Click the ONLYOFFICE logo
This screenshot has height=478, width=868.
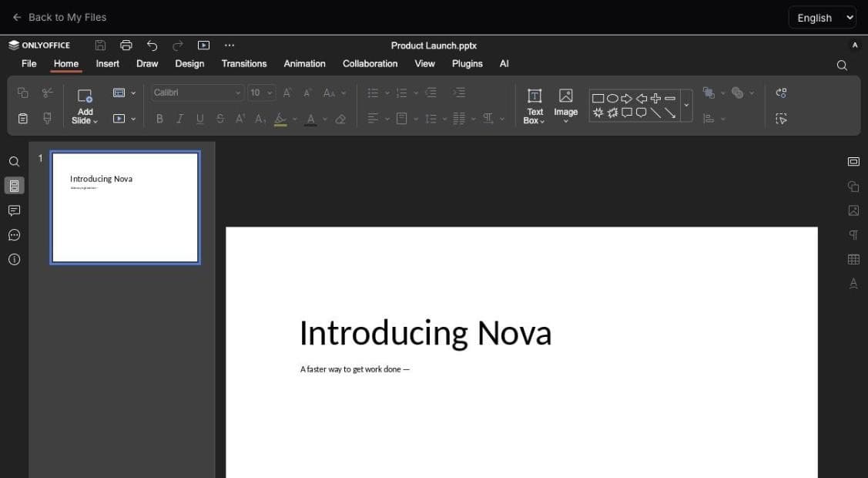pos(39,45)
